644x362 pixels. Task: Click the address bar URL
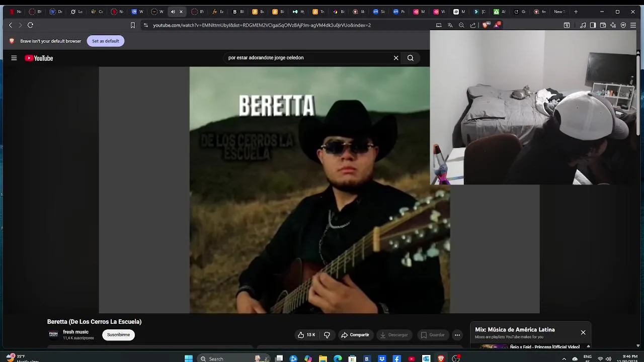[x=262, y=25]
